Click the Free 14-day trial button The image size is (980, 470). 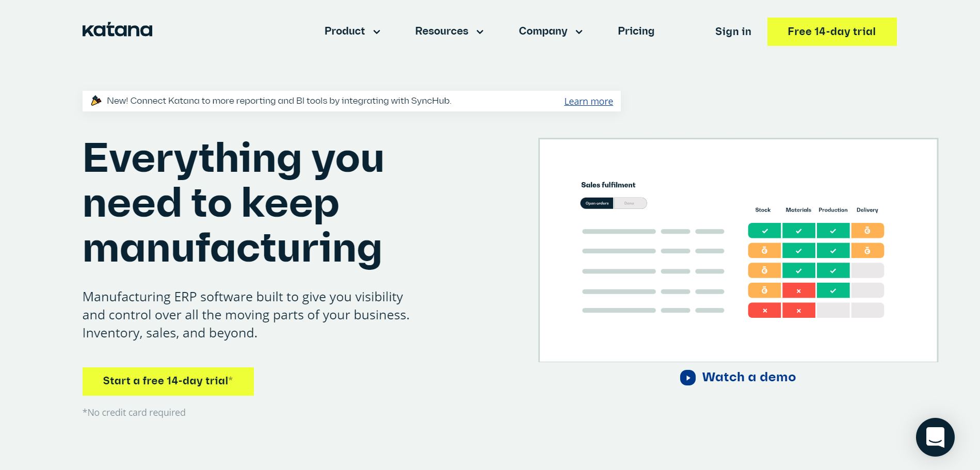[x=831, y=31]
